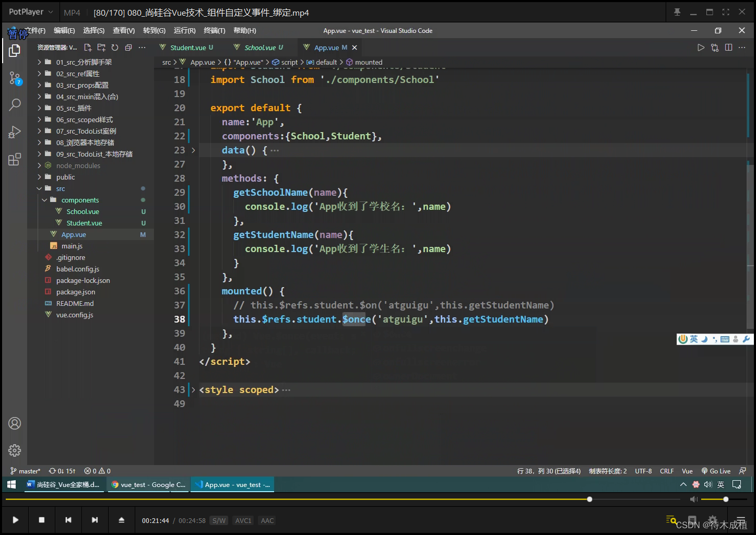756x535 pixels.
Task: Open the Source Control view icon
Action: tap(15, 78)
